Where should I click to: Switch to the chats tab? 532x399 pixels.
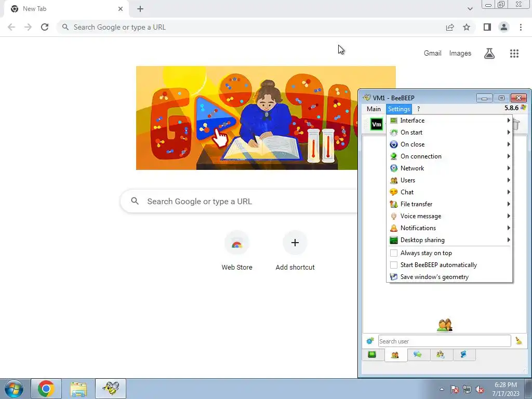tap(418, 355)
